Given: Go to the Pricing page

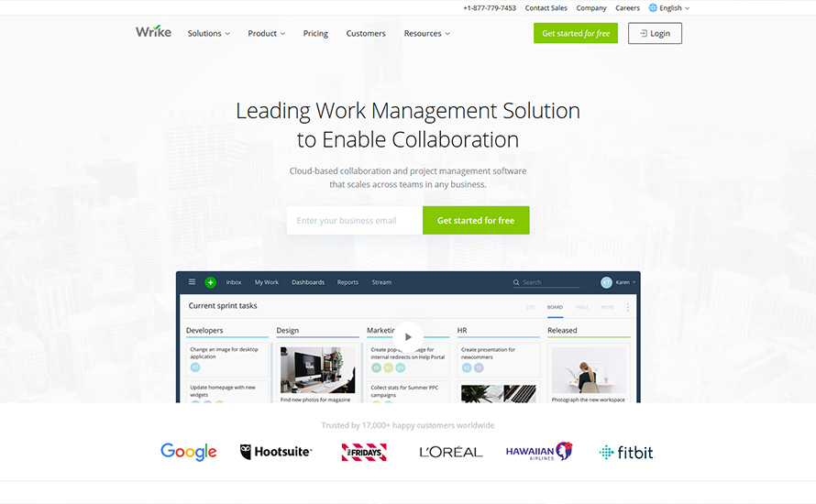Looking at the screenshot, I should coord(315,33).
